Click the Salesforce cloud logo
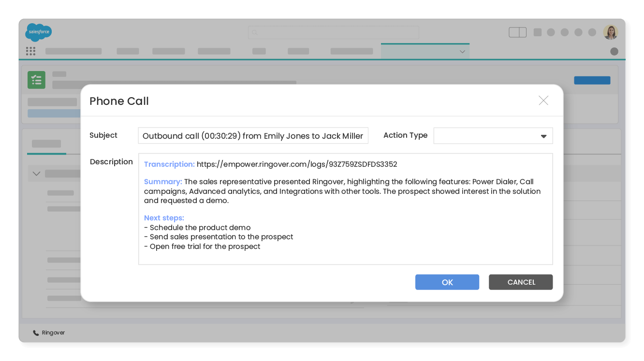644x361 pixels. pos(38,32)
